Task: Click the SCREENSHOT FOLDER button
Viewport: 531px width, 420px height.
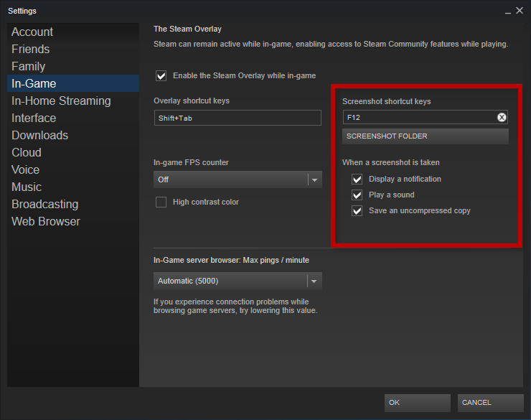Action: coord(426,136)
